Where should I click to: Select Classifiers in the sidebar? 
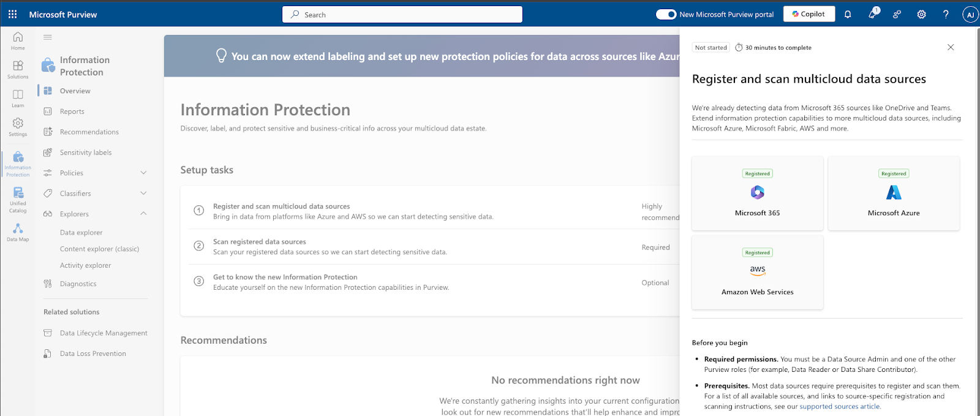(x=75, y=194)
